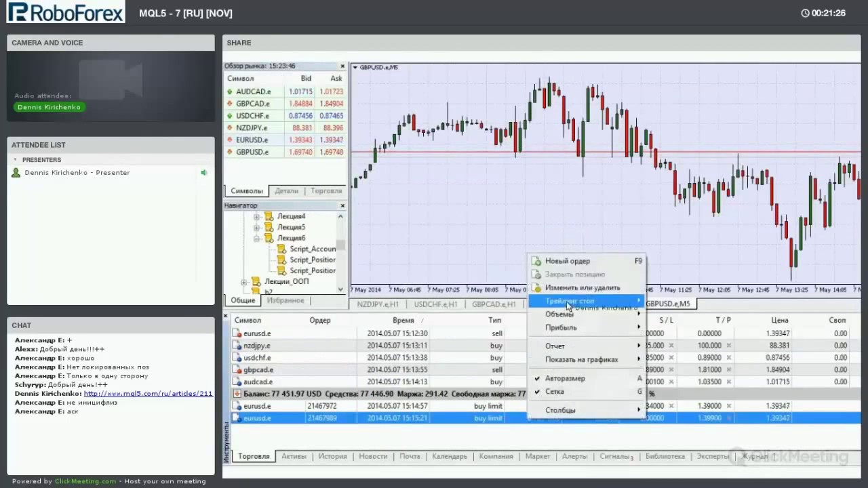Expand the Лекция5 tree node
Viewport: 868px width, 488px height.
257,228
